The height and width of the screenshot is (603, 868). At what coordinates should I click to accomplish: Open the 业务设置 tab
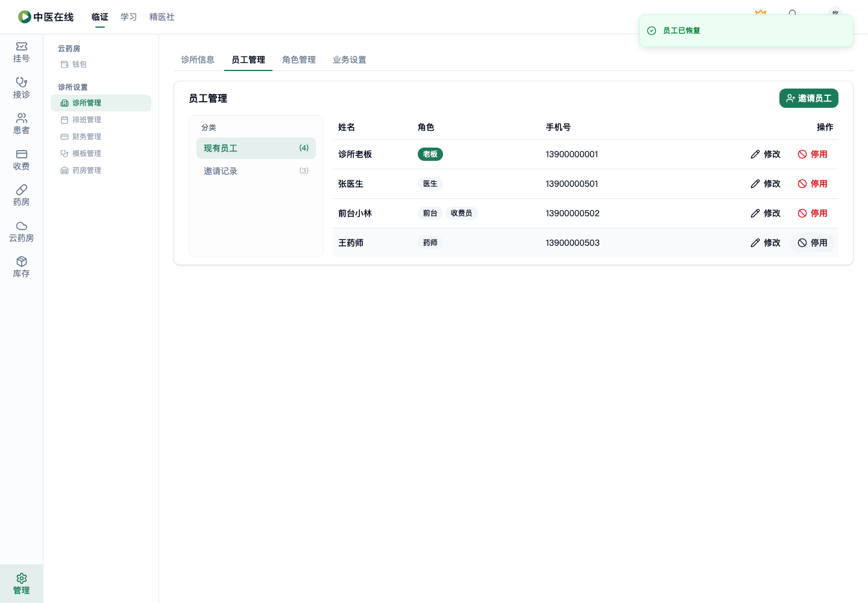350,60
